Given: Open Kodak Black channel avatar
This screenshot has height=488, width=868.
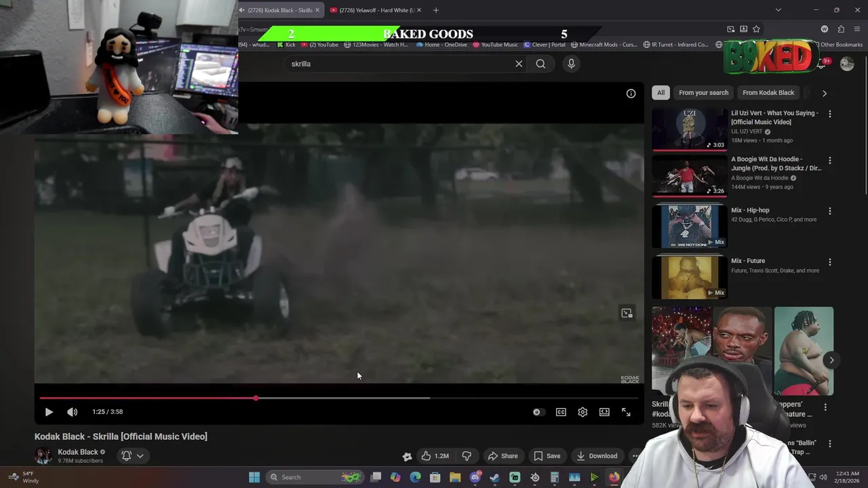Looking at the screenshot, I should point(43,456).
